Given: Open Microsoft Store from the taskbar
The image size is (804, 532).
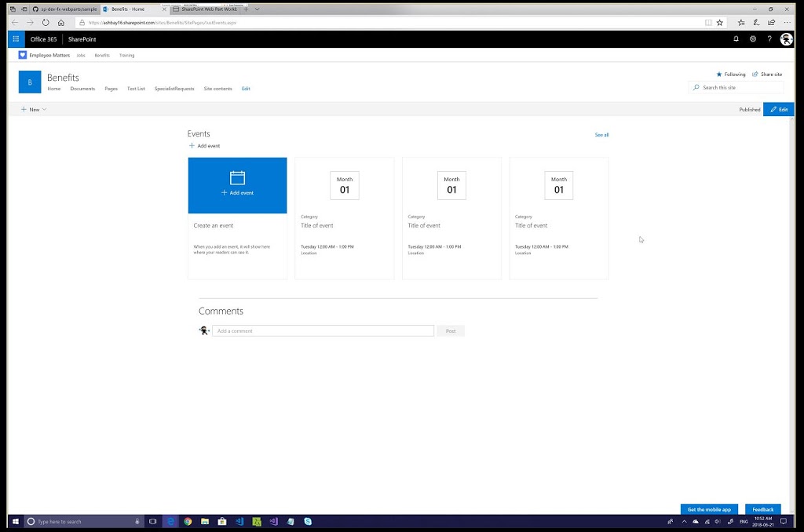Looking at the screenshot, I should (x=222, y=521).
